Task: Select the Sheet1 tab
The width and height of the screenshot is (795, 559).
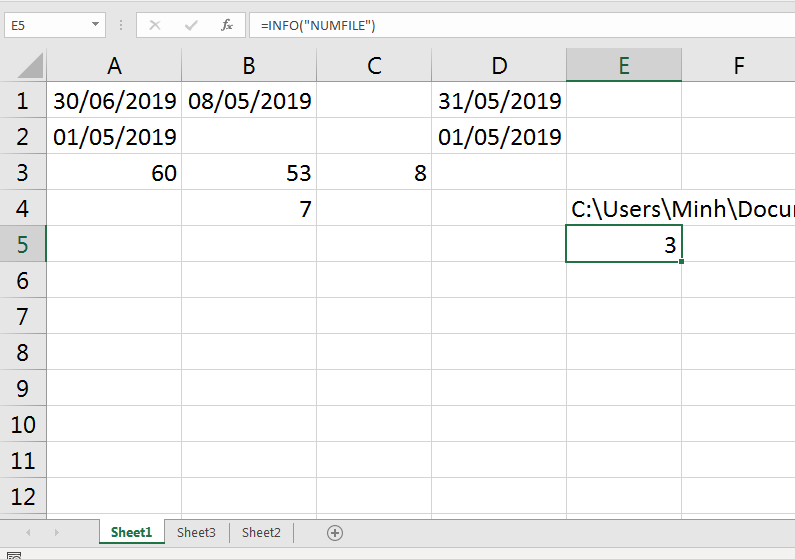Action: click(131, 532)
